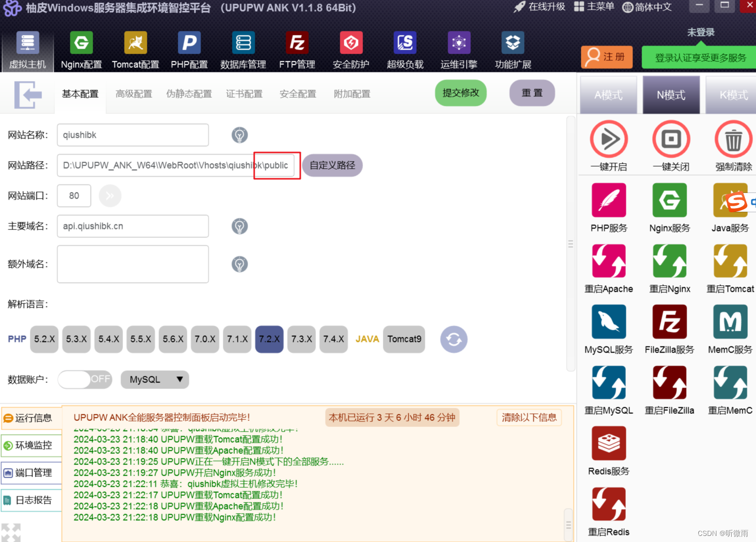Image resolution: width=756 pixels, height=542 pixels.
Task: Click 一键关闭 stop-all icon
Action: tap(671, 139)
